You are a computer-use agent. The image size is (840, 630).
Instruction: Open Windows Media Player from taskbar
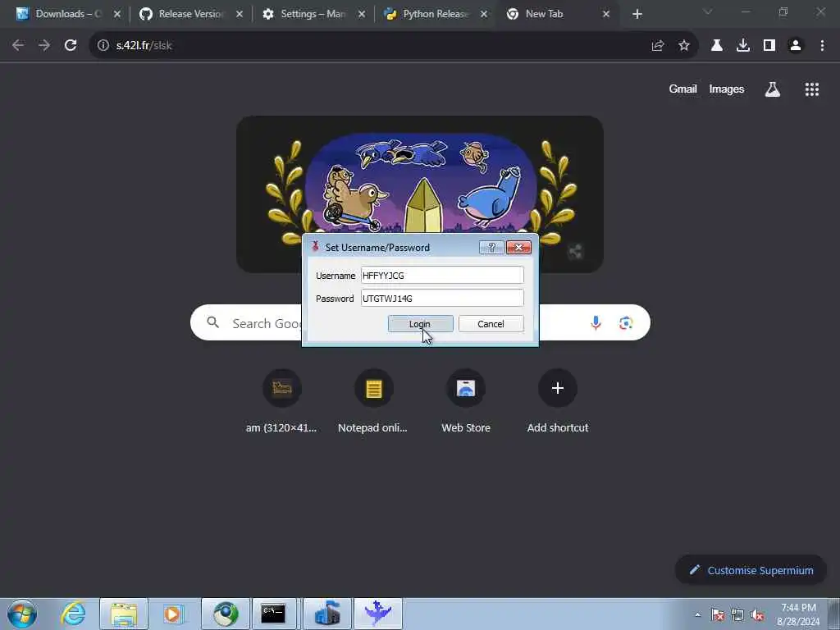click(x=174, y=614)
